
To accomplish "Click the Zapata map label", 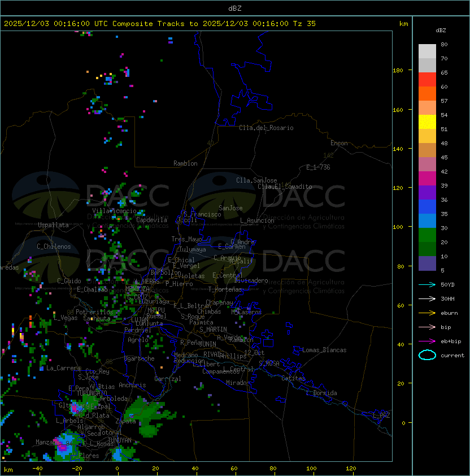I will [125, 421].
